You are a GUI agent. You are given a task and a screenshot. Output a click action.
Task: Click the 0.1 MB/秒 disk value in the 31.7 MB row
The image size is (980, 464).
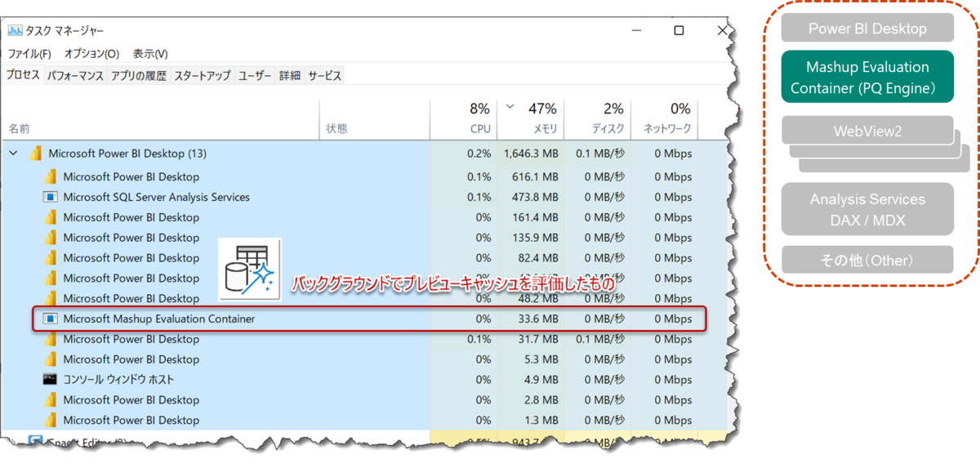[600, 339]
